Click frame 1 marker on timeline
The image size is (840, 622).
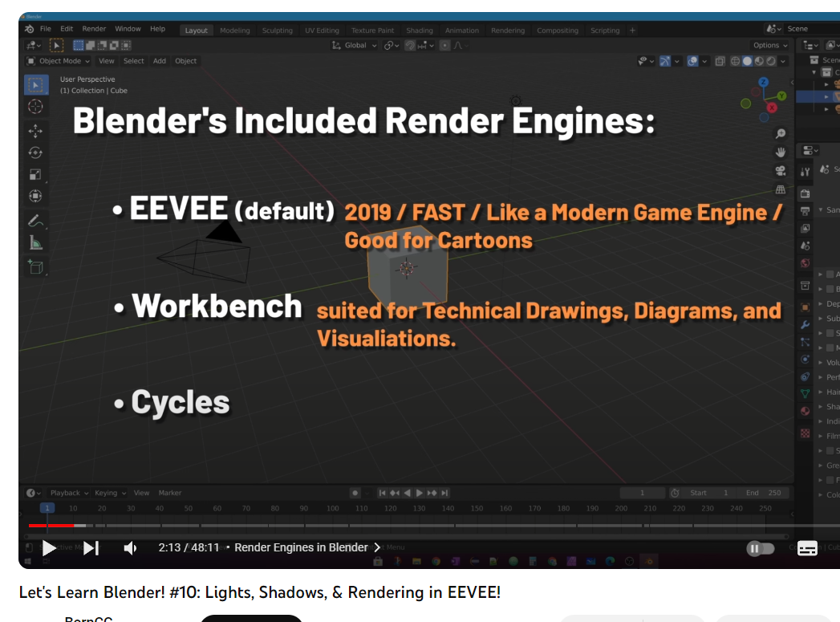tap(47, 508)
